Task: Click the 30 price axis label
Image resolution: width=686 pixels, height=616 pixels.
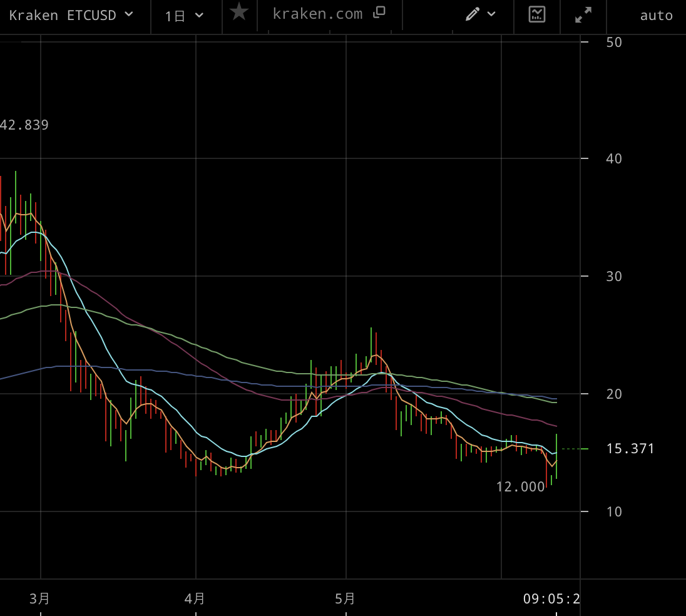Action: [614, 277]
